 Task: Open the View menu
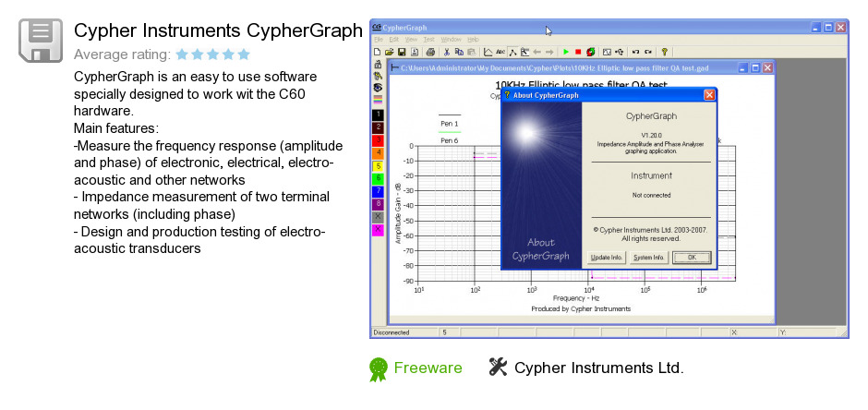(411, 40)
